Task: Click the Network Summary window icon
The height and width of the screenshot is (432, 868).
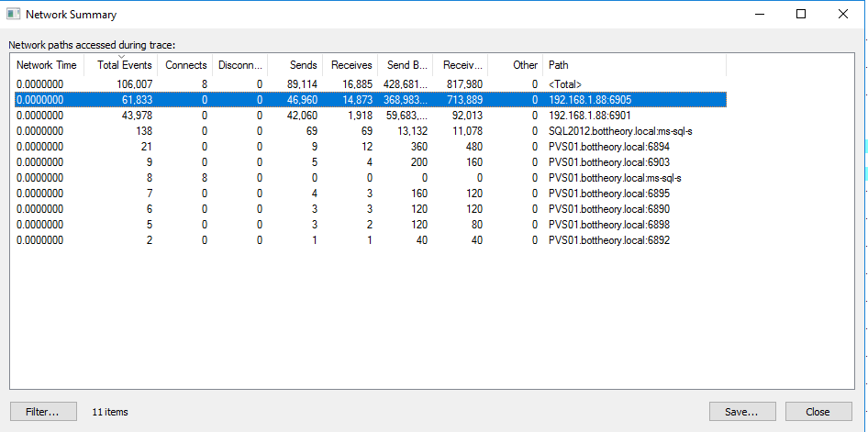Action: point(14,15)
